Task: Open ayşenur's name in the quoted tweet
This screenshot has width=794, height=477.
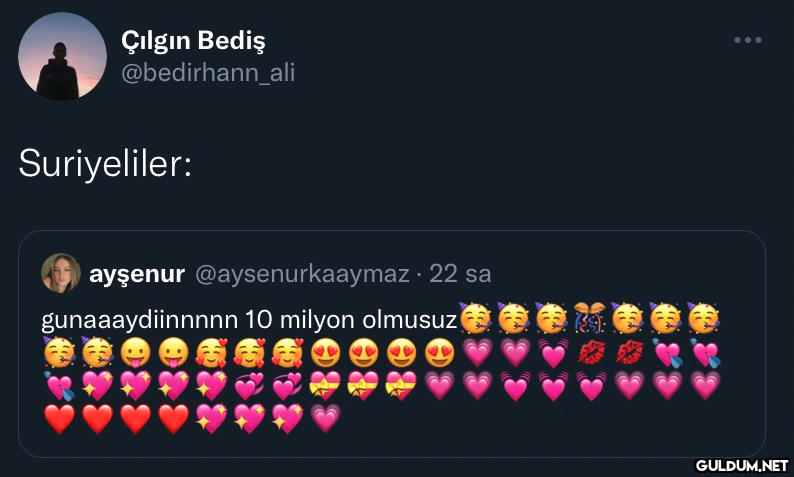Action: [x=137, y=273]
